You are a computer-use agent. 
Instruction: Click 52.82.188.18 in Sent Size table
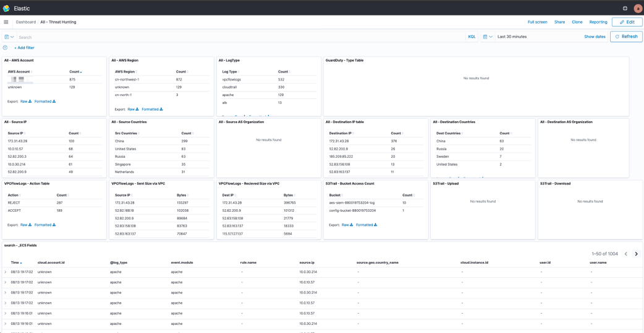pos(124,210)
